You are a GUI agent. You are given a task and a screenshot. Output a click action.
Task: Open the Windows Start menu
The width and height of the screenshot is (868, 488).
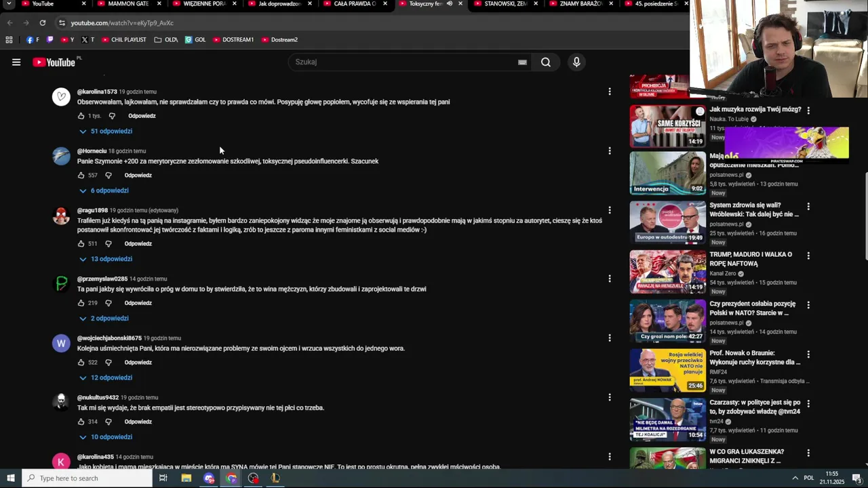11,478
